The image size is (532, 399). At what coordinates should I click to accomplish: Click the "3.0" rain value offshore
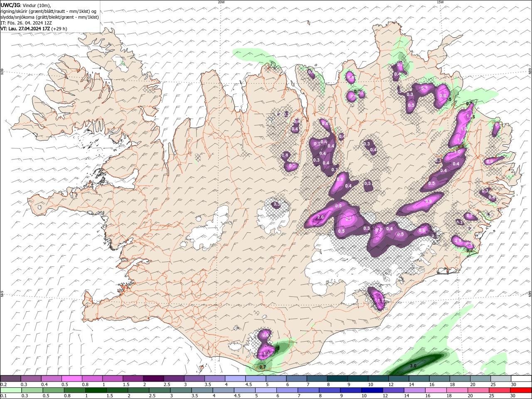click(413, 366)
